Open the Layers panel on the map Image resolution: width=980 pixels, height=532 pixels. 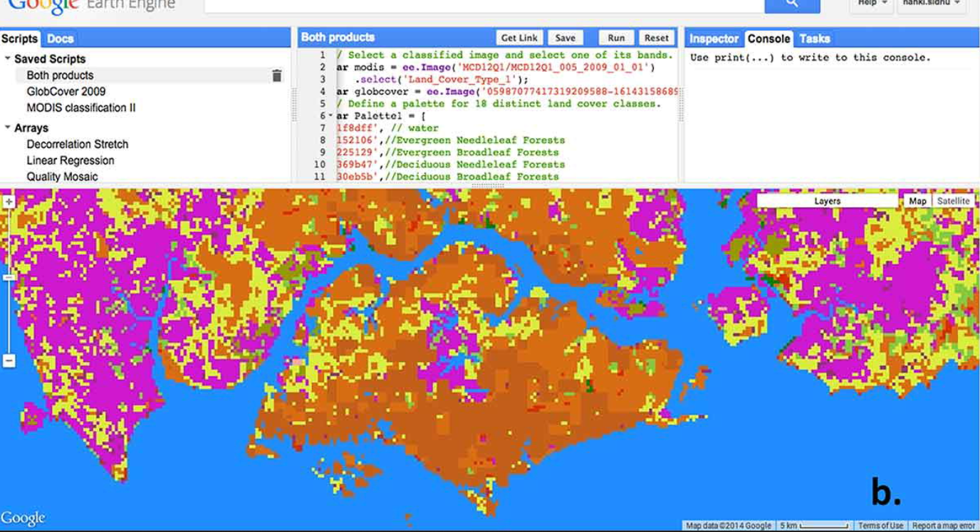point(827,202)
